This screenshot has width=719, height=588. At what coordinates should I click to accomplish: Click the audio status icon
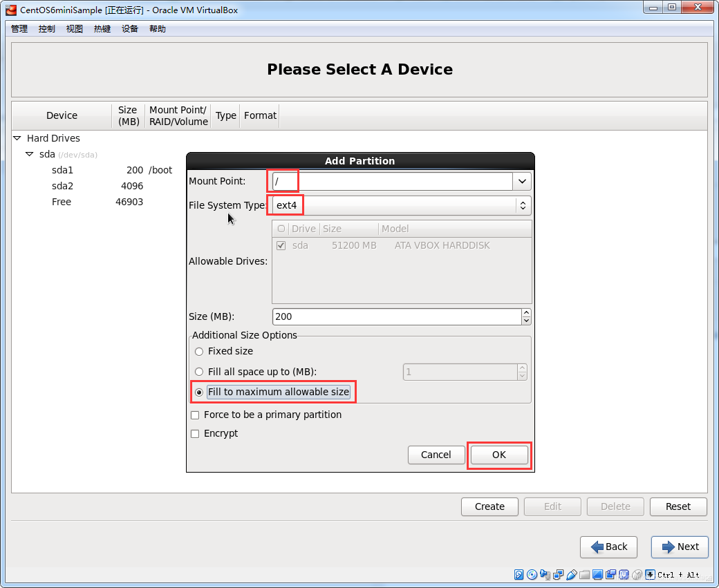(545, 575)
